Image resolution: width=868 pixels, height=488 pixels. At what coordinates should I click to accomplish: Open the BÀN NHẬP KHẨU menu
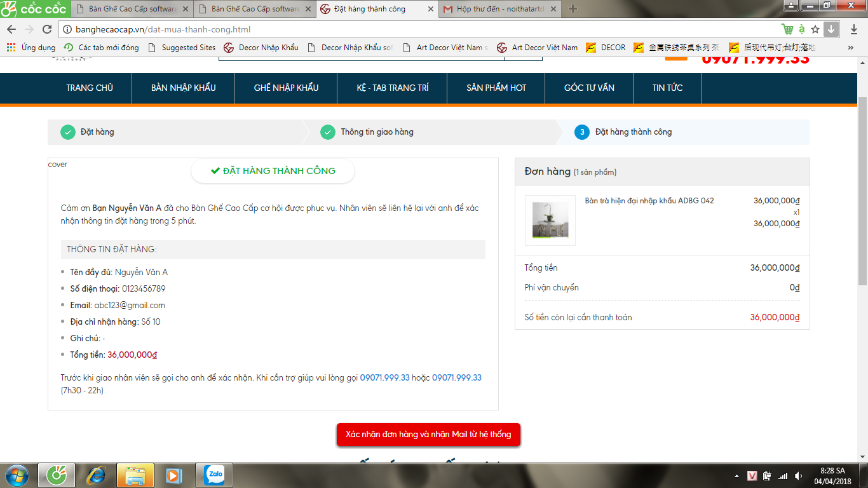pos(184,88)
